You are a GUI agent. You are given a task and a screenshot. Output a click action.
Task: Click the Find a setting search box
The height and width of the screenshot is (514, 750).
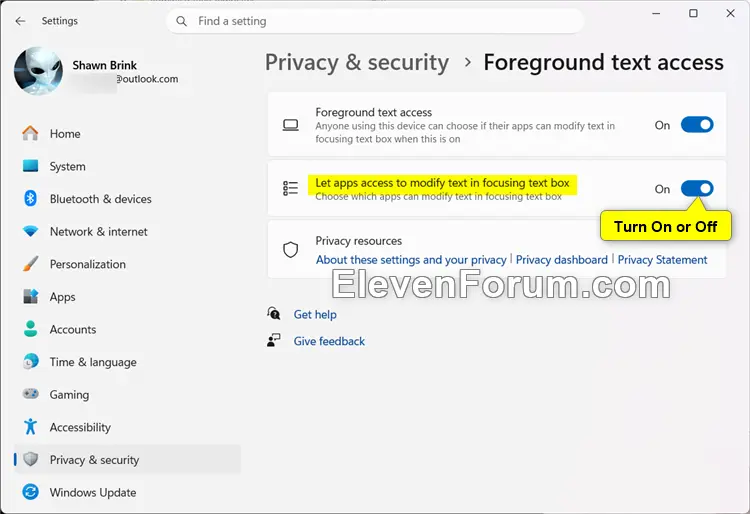coord(375,21)
